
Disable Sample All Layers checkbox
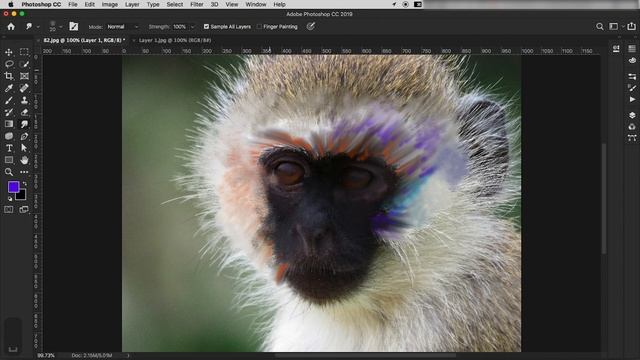pos(206,27)
